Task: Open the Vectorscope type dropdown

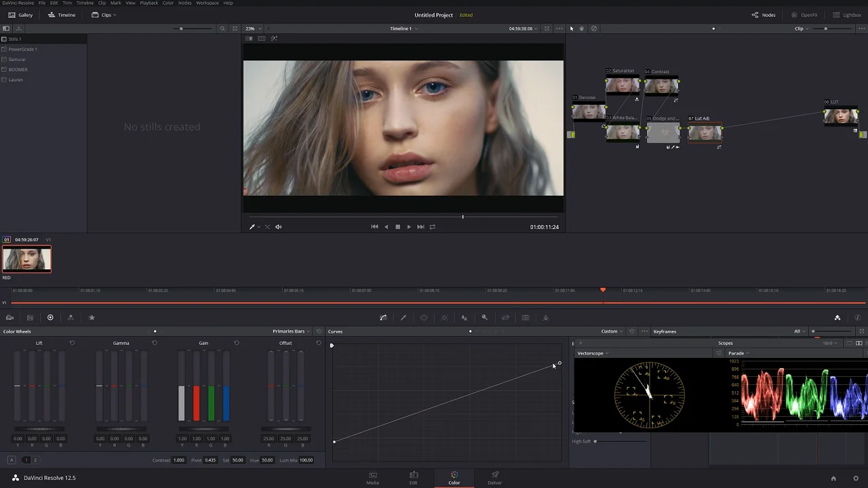Action: pyautogui.click(x=593, y=353)
